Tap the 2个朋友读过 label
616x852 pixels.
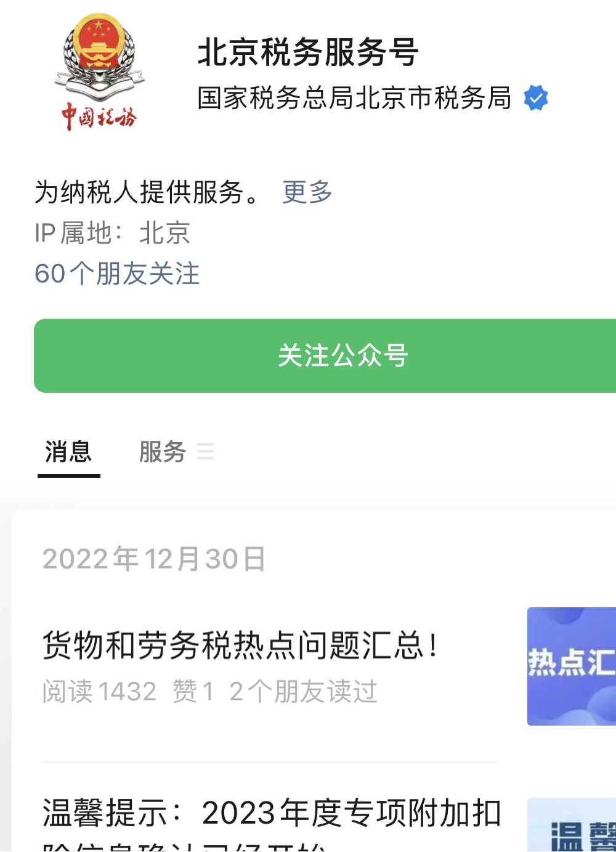[x=303, y=692]
